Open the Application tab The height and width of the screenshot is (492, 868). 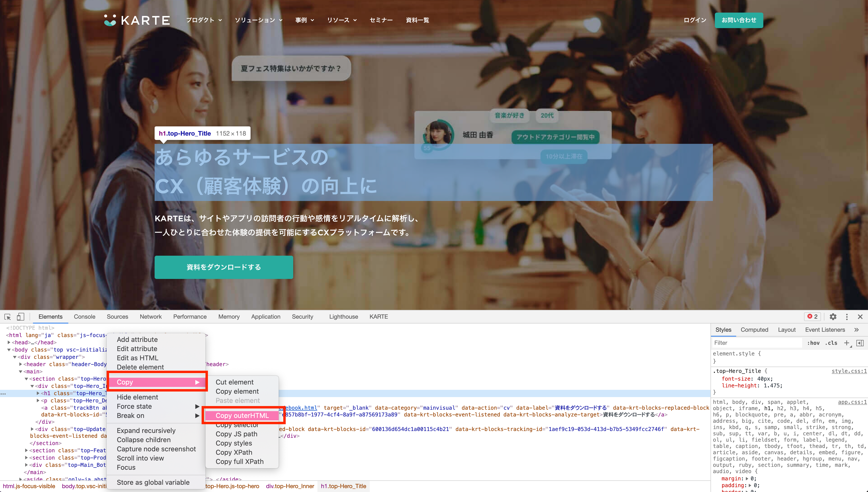coord(266,317)
